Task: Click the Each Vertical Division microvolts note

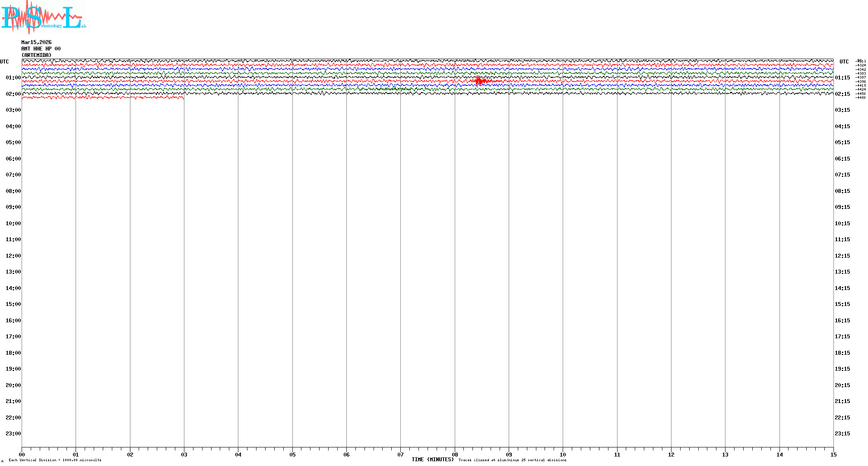Action: point(55,460)
